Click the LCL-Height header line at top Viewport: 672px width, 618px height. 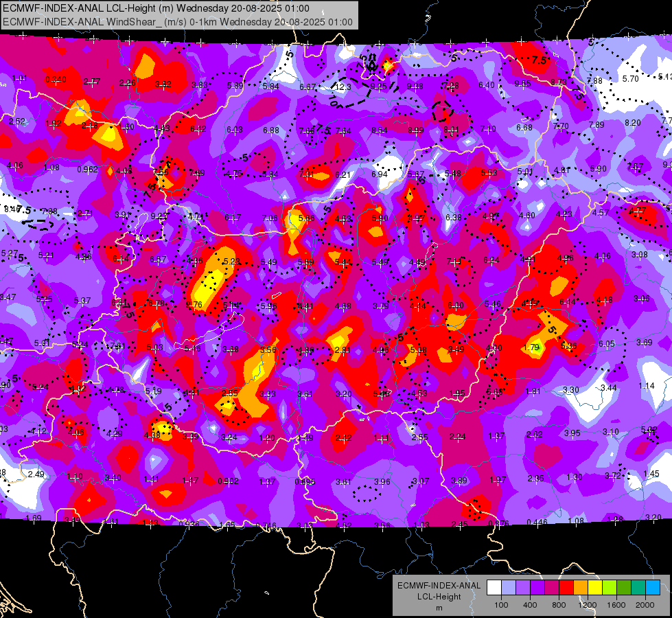click(x=156, y=8)
